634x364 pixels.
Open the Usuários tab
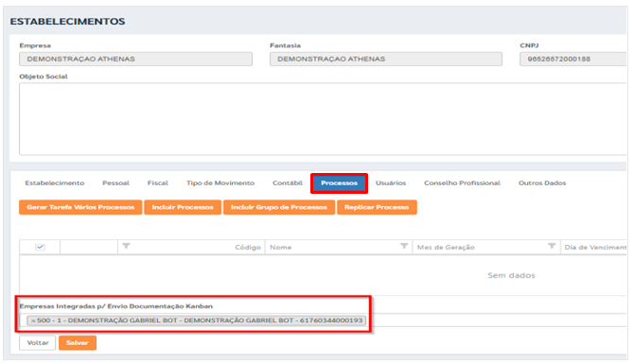pos(391,183)
